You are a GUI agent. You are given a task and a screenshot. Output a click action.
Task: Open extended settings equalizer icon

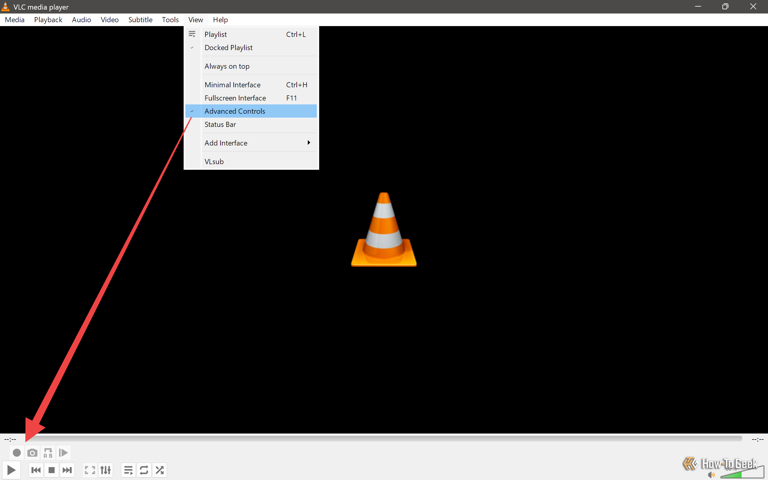[x=105, y=470]
